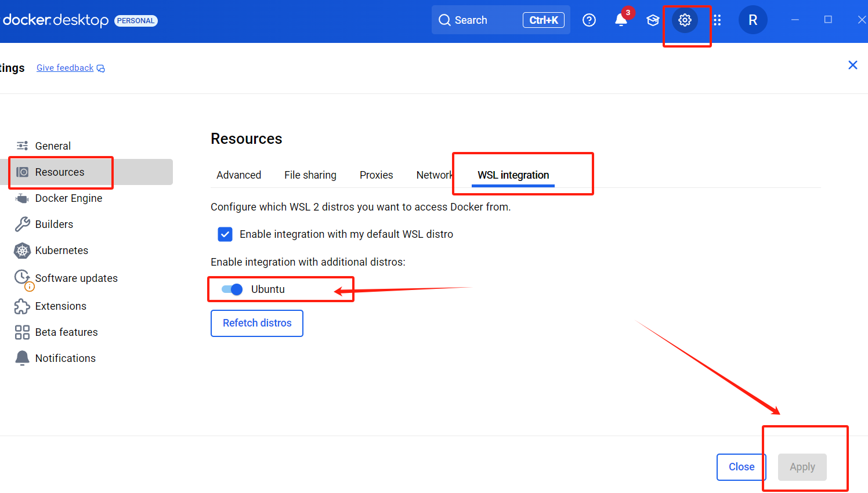This screenshot has width=868, height=493.
Task: Click the Docker Engine whale icon
Action: 22,198
